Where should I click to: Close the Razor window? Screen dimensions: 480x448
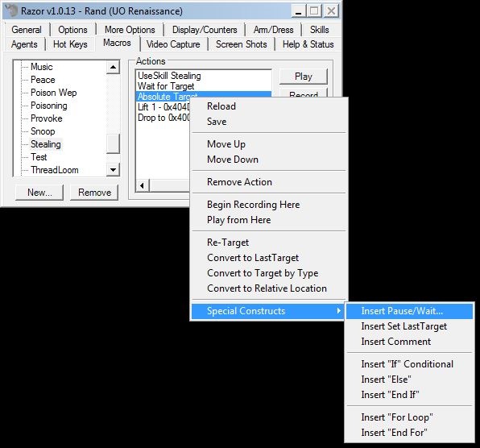pyautogui.click(x=331, y=11)
